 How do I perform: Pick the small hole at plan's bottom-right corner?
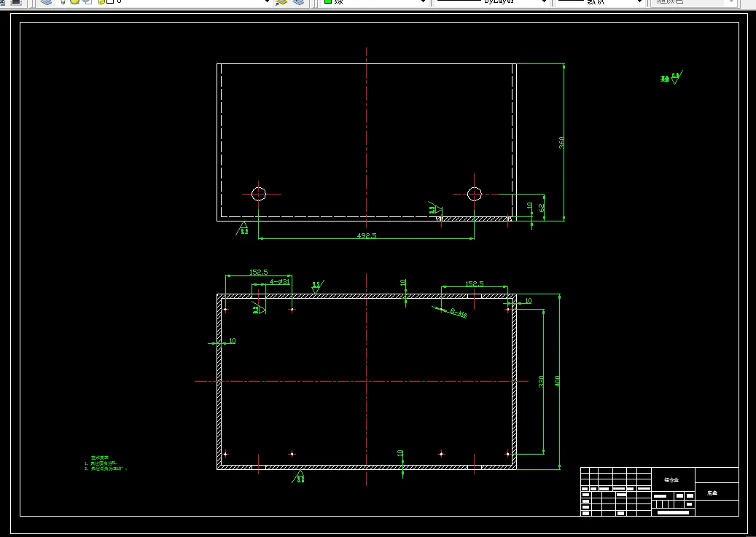point(507,454)
